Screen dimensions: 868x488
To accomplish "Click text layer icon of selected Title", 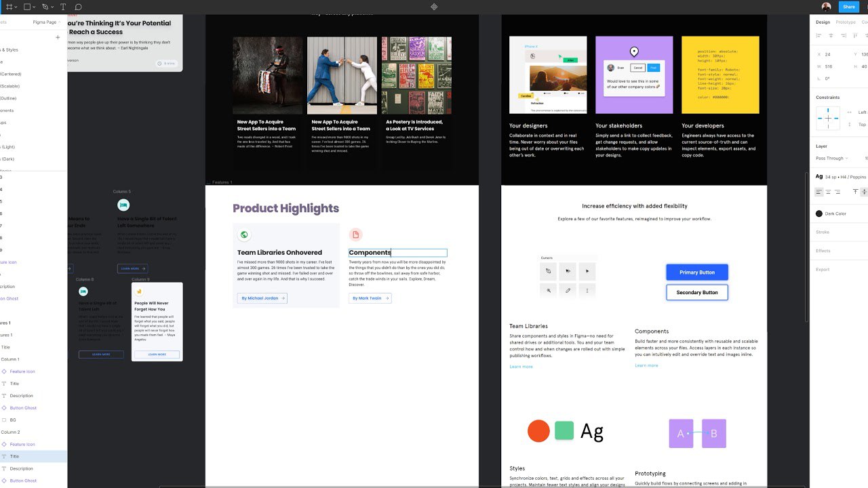I will click(x=4, y=456).
